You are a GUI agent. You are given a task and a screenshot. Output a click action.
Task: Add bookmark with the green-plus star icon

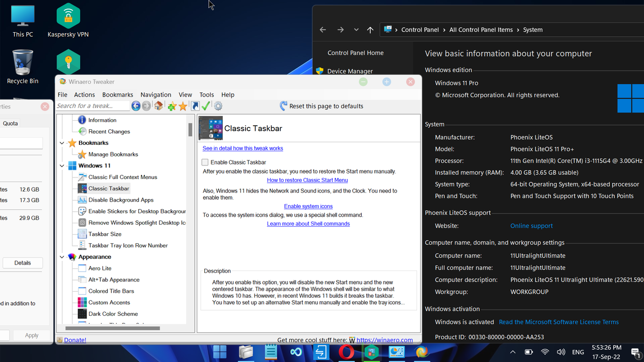[x=172, y=106]
